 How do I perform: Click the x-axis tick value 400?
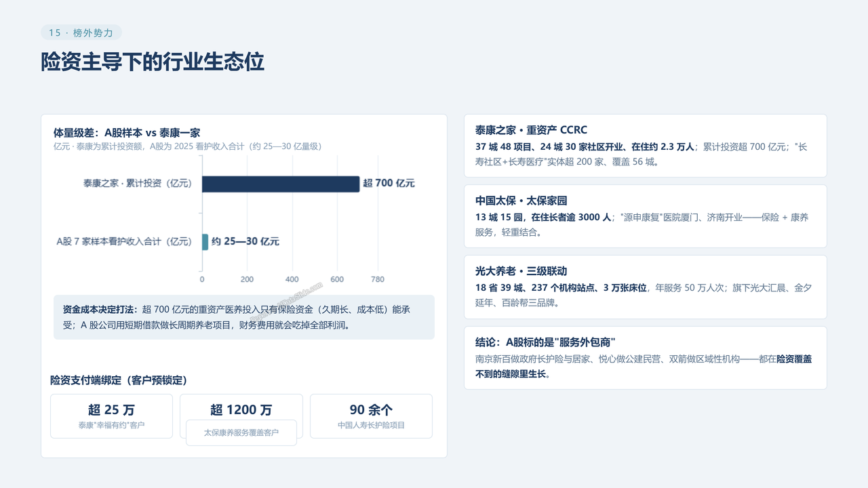click(x=292, y=279)
